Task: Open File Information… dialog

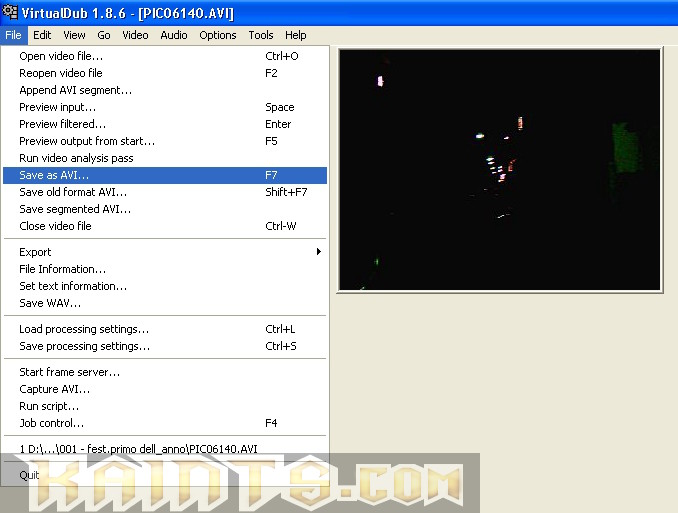Action: 165,269
